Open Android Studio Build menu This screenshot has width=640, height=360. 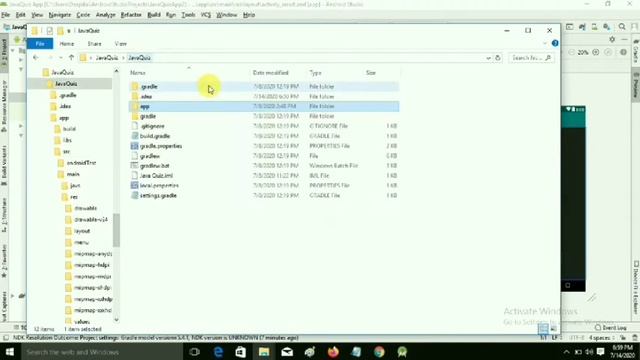pos(154,15)
